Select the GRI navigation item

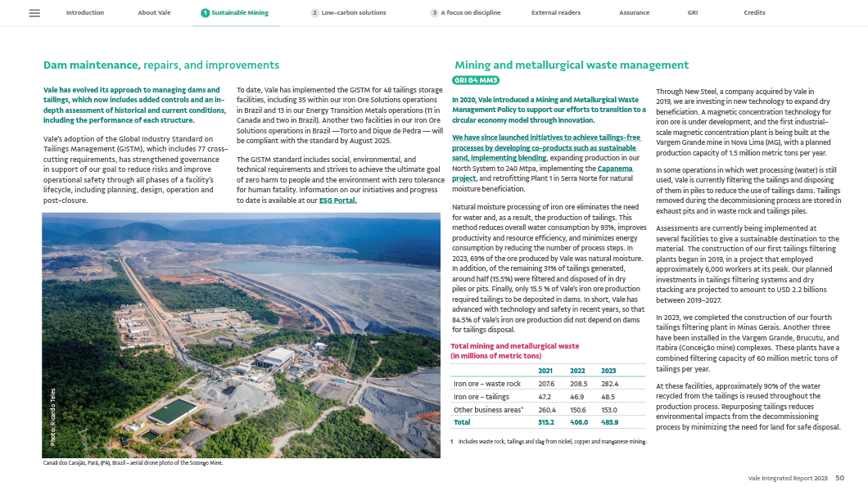pos(692,13)
